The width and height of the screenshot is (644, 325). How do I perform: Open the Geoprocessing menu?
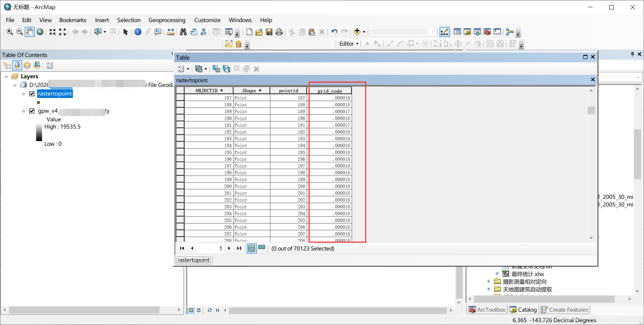pos(167,20)
